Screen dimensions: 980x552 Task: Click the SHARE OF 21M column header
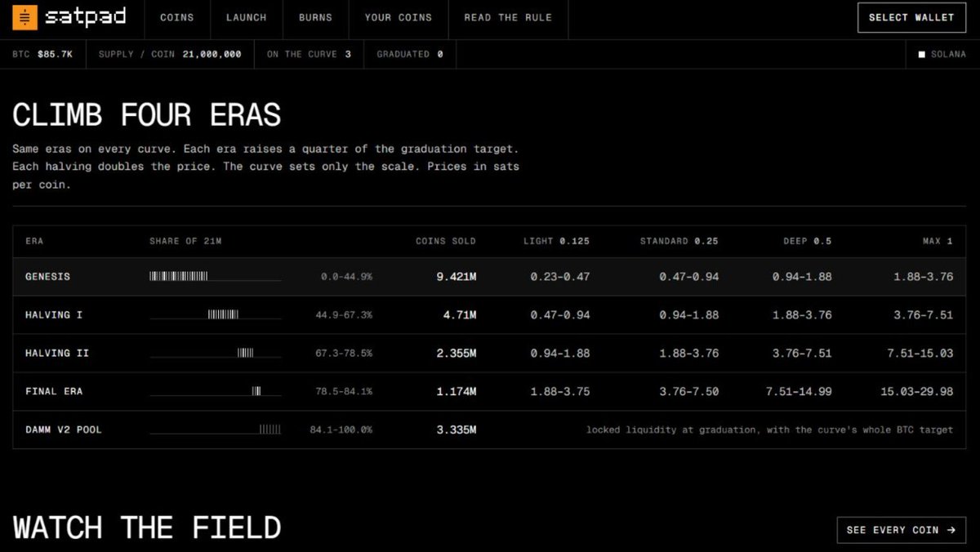185,242
